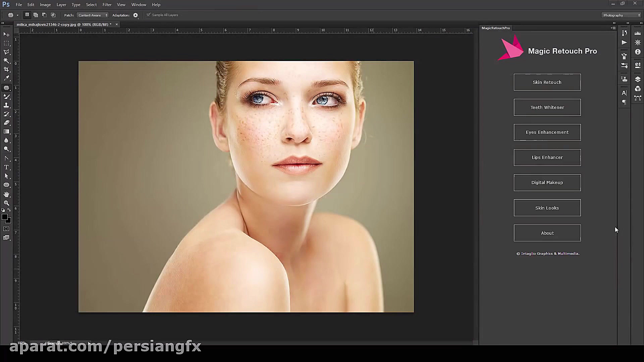Click the Teeth Whitener button
This screenshot has width=644, height=362.
(547, 107)
